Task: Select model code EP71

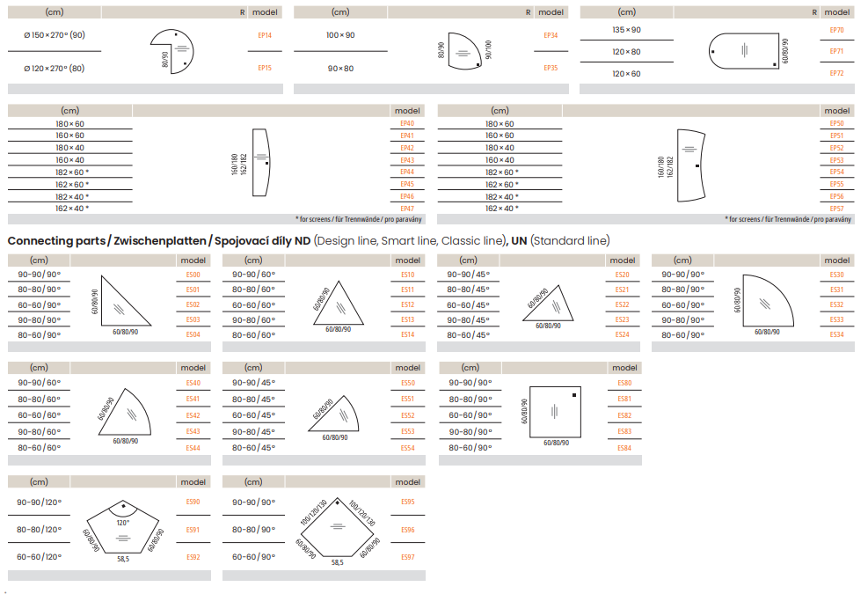Action: point(837,51)
